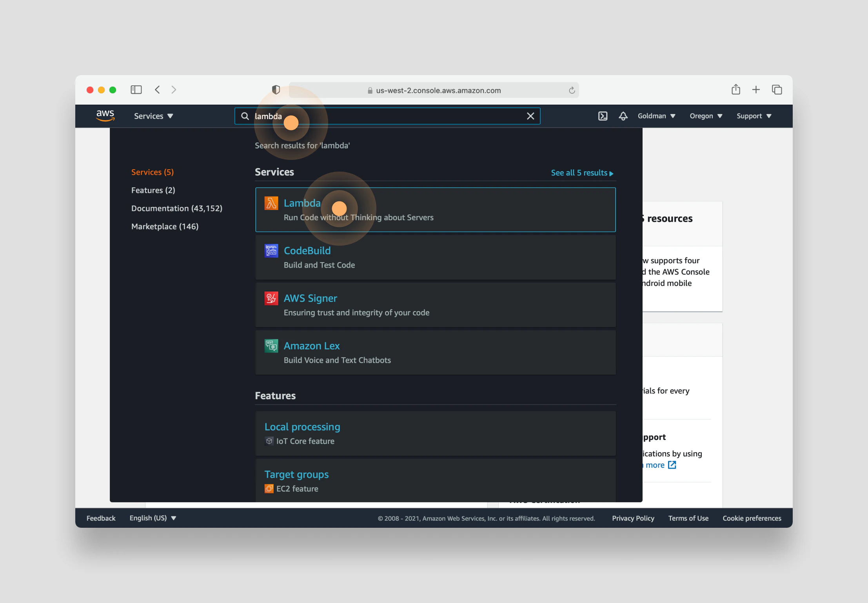Open the Target groups feature
The width and height of the screenshot is (868, 603).
(x=297, y=474)
